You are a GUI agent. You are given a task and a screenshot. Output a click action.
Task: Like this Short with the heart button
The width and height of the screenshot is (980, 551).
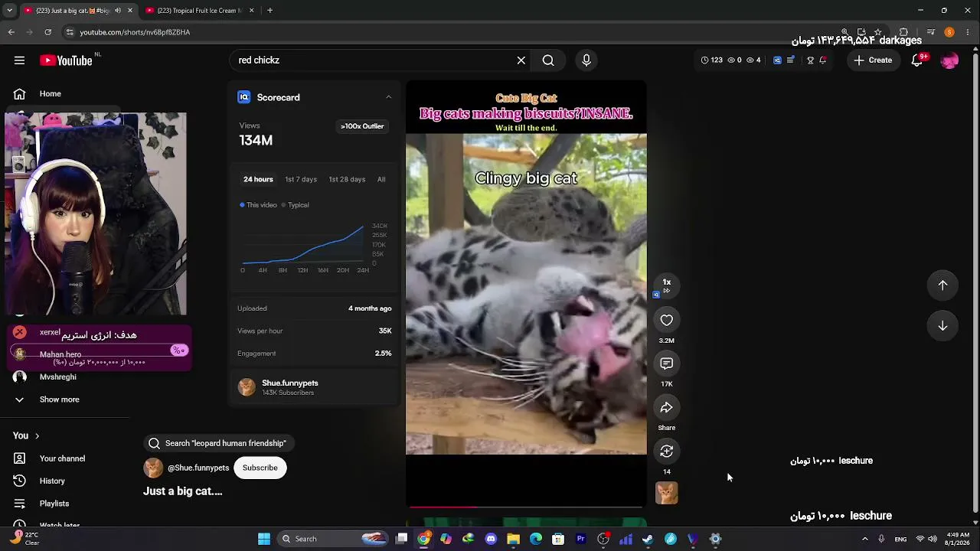[667, 321]
